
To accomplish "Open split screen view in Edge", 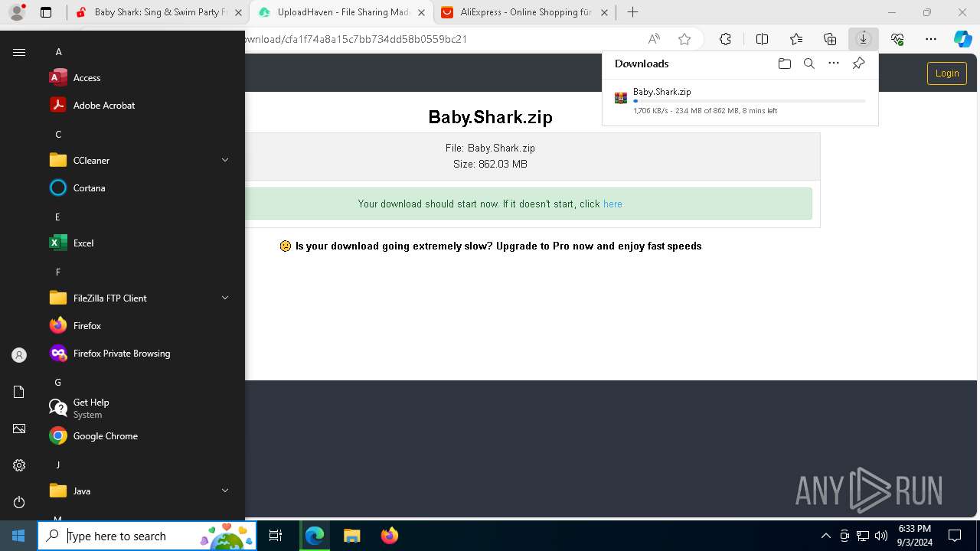I will (762, 39).
